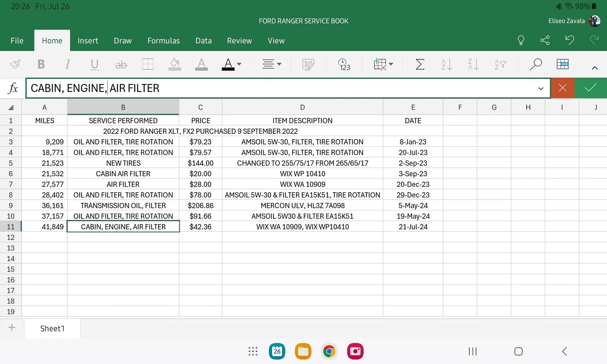The width and height of the screenshot is (607, 364).
Task: Expand the formula bar chevron
Action: coord(541,88)
